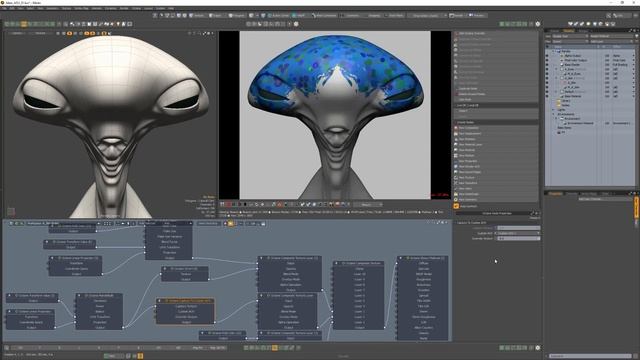Open the gear settings icon in the bottom bar
This screenshot has width=640, height=360.
(538, 348)
